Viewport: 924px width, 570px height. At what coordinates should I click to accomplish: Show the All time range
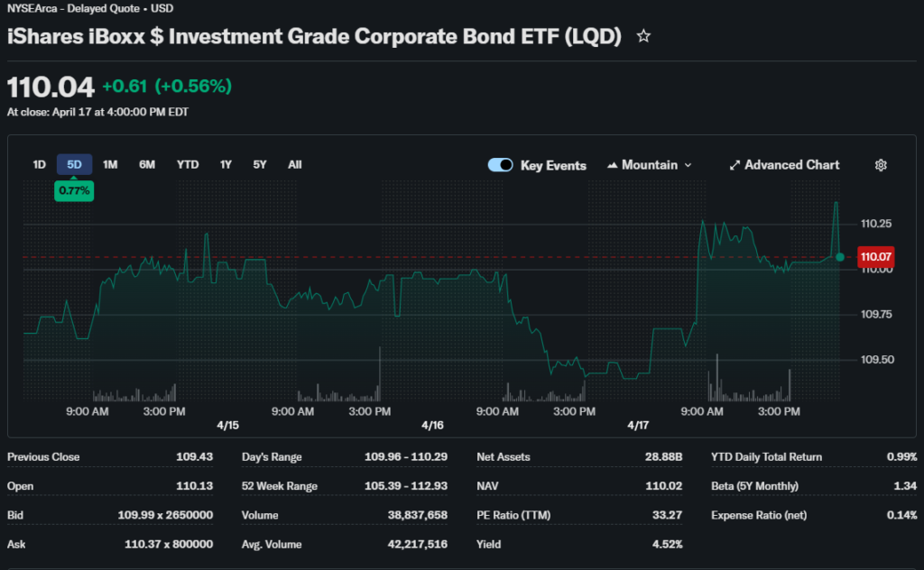pos(295,164)
